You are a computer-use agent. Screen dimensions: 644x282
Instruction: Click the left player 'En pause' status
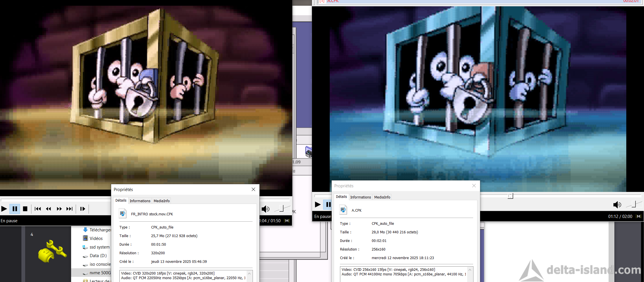9,221
